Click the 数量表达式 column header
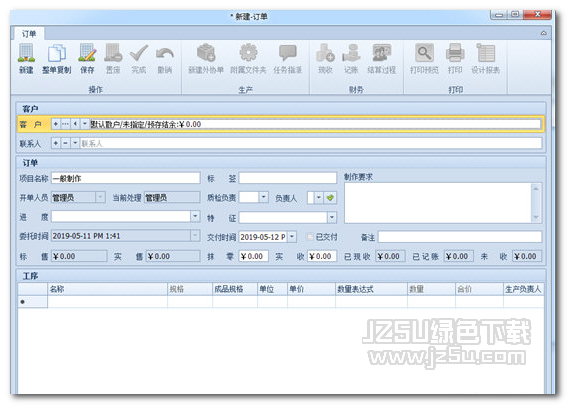The width and height of the screenshot is (567, 405). click(371, 289)
